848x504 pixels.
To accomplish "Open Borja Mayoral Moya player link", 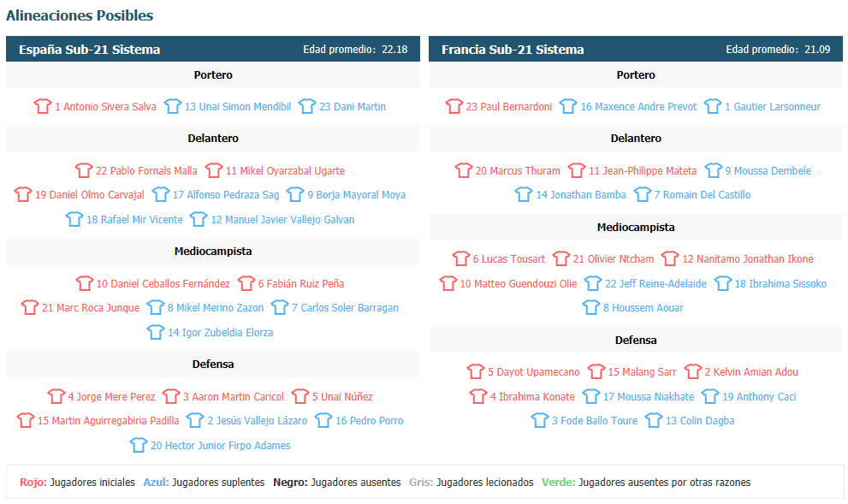I will pyautogui.click(x=356, y=195).
